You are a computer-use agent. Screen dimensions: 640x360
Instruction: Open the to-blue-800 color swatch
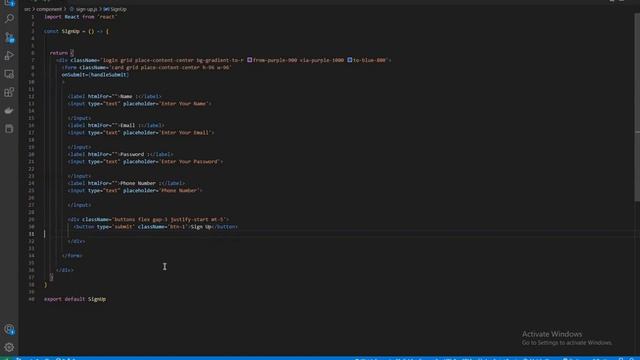(x=350, y=60)
